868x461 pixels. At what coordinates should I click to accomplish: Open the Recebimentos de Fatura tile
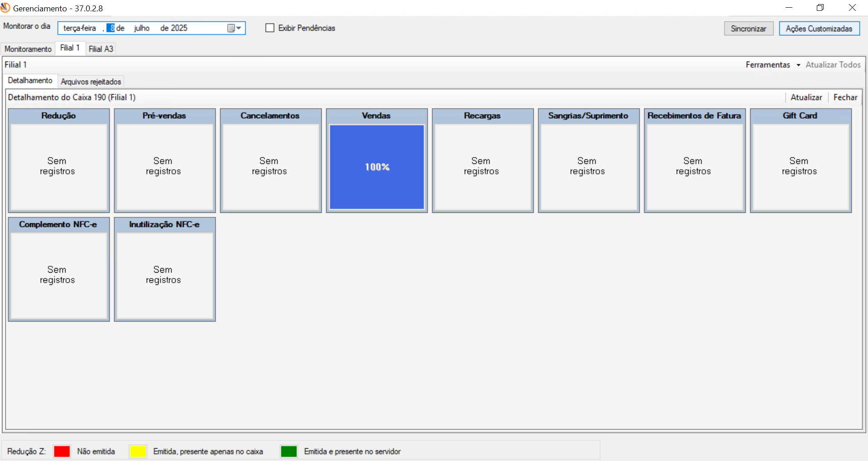[695, 161]
